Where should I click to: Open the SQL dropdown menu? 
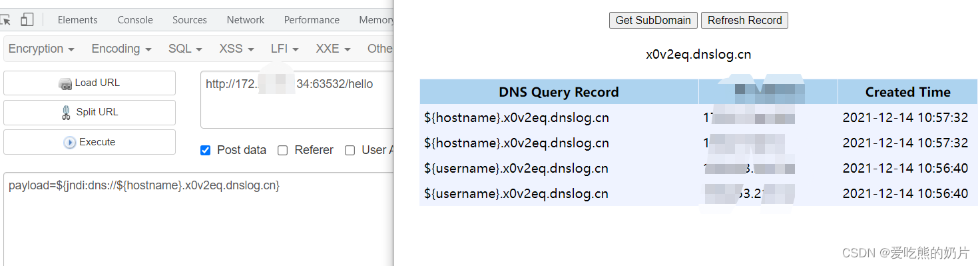[x=185, y=49]
